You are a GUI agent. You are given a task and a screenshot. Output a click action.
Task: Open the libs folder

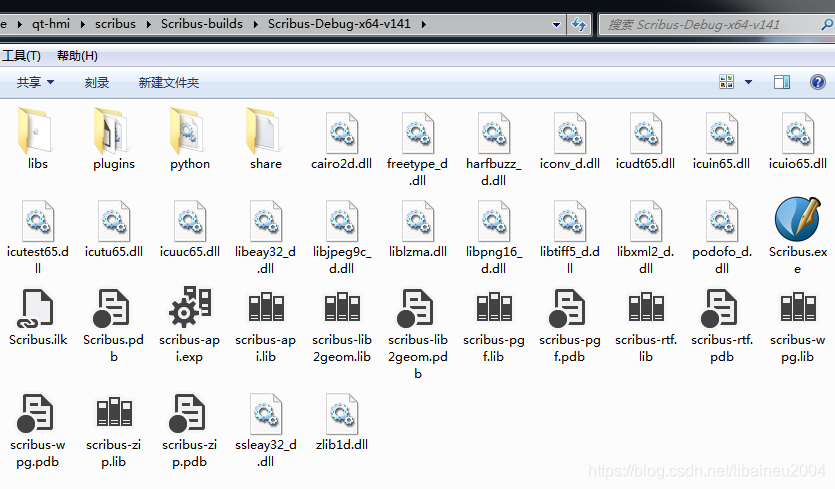tap(36, 131)
